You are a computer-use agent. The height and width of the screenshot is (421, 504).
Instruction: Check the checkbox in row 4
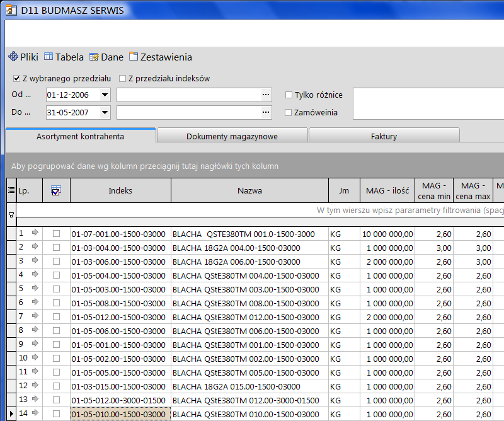point(56,275)
